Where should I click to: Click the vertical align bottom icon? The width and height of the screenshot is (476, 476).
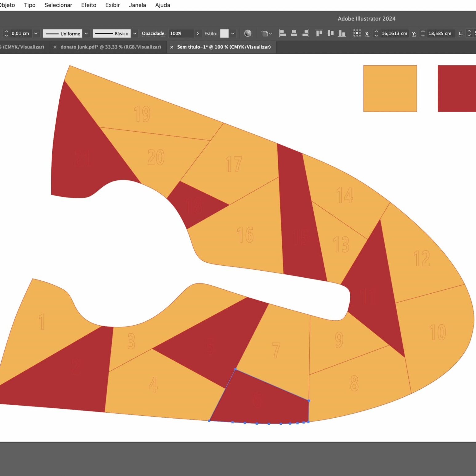pyautogui.click(x=342, y=34)
